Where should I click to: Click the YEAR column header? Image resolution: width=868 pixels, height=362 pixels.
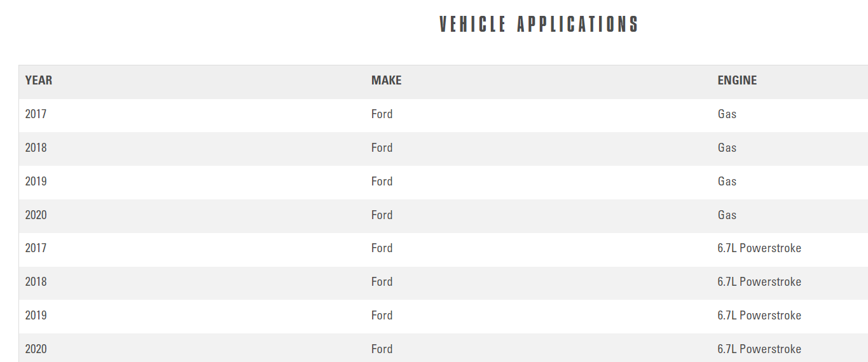pyautogui.click(x=39, y=81)
